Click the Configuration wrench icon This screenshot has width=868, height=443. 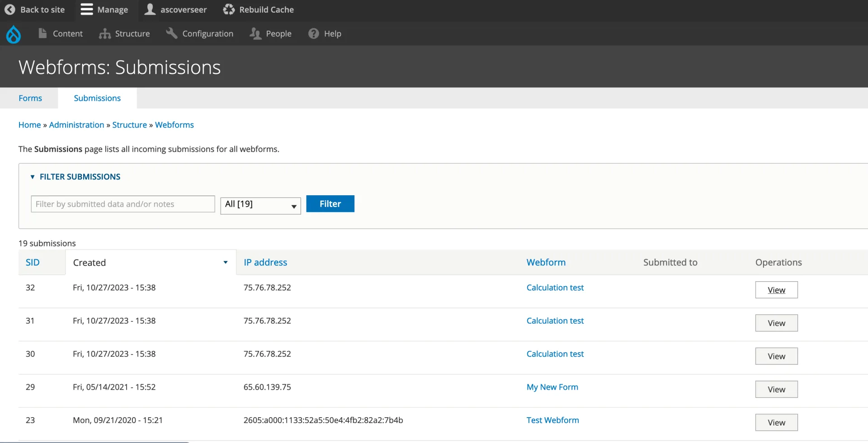[x=171, y=33]
